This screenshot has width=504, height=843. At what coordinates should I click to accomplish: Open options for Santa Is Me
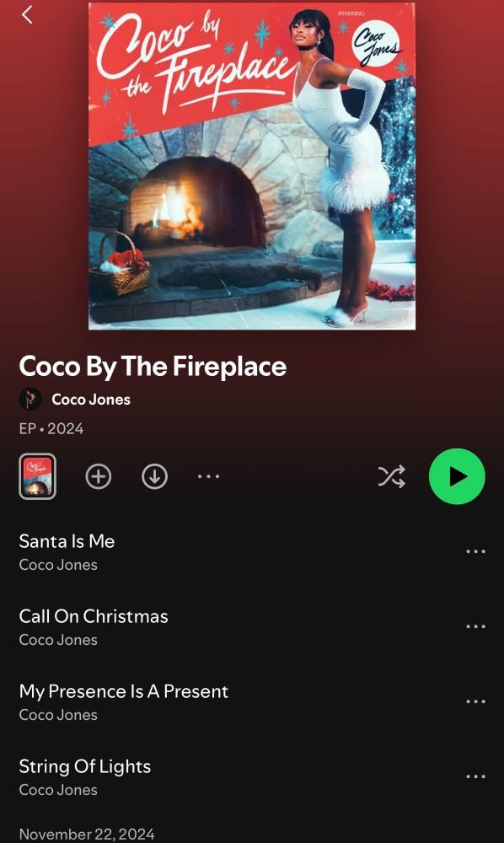coord(475,551)
